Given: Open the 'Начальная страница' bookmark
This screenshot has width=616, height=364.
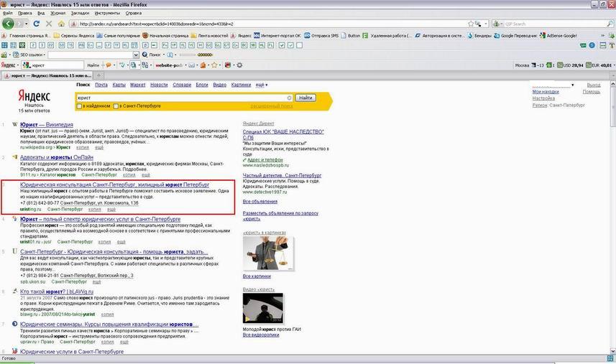Looking at the screenshot, I should [165, 36].
